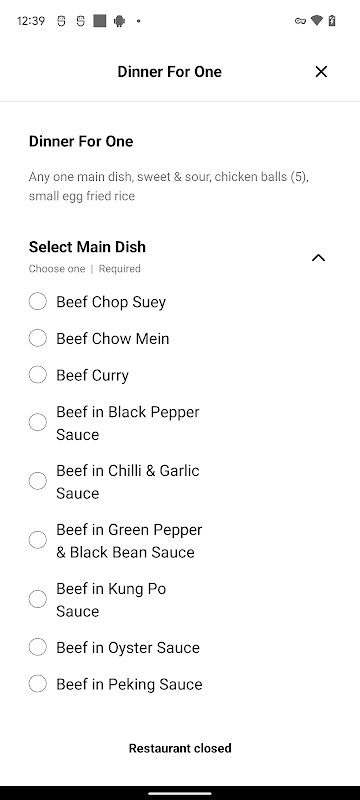Select Beef in Chilli & Garlic Sauce
The height and width of the screenshot is (800, 360).
coord(38,481)
